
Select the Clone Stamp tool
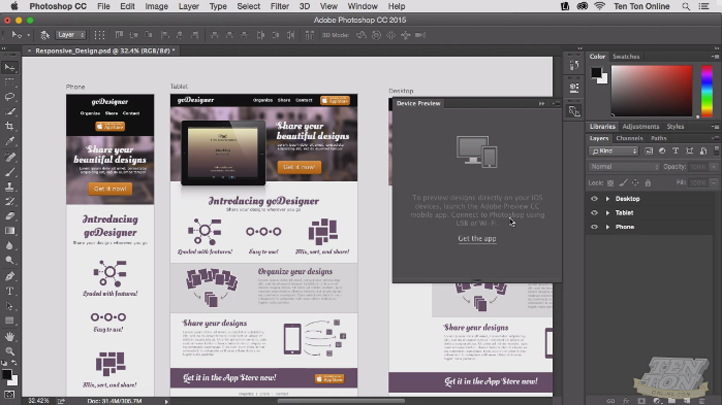click(x=10, y=187)
